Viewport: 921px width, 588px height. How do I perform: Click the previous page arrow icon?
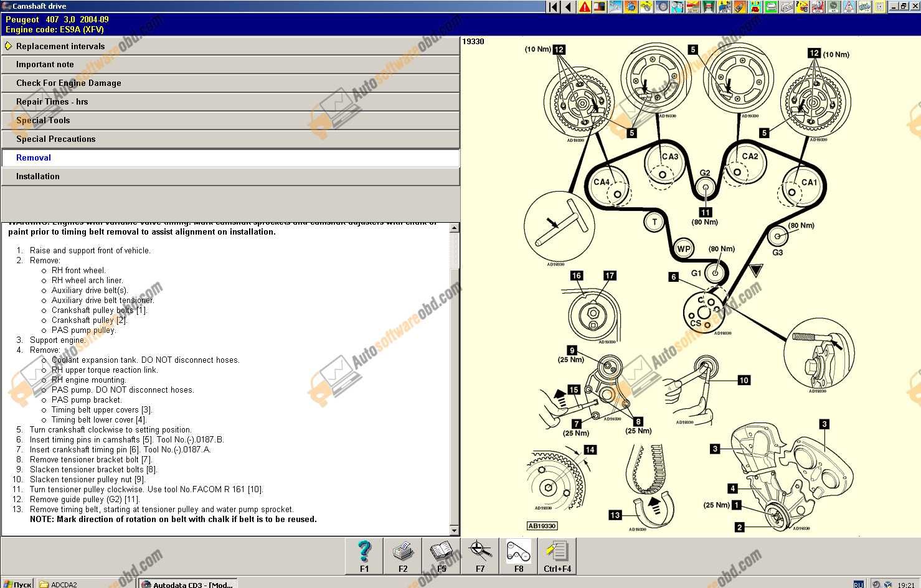click(569, 7)
